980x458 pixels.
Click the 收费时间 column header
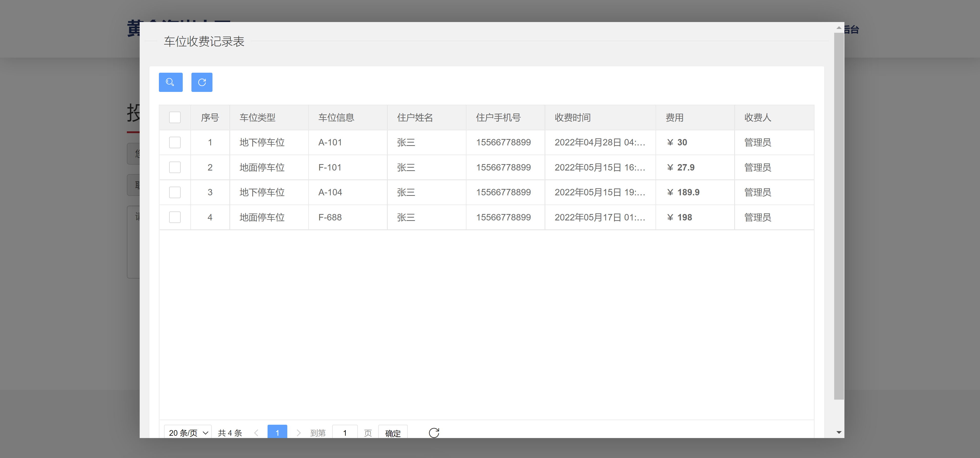(572, 118)
